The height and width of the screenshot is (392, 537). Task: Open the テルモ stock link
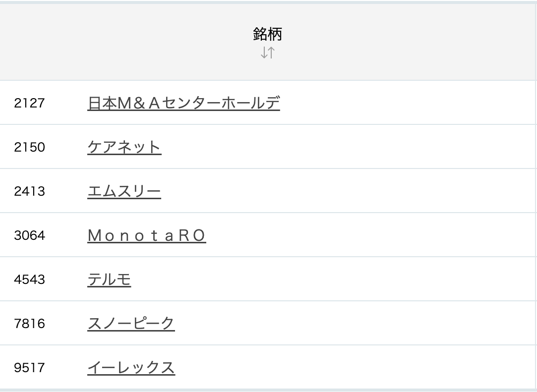[x=109, y=280]
